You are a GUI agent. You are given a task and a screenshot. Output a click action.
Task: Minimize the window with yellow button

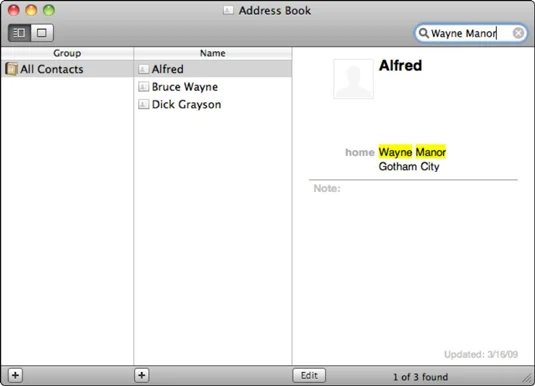(x=31, y=10)
